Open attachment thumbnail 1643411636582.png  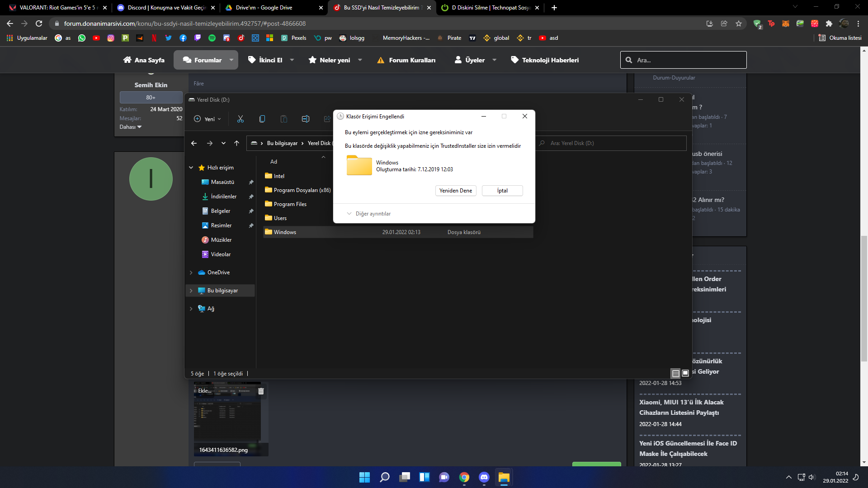231,419
